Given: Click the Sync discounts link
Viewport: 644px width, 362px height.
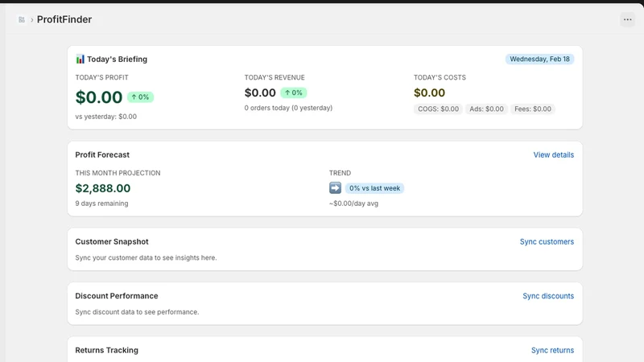Looking at the screenshot, I should click(548, 296).
